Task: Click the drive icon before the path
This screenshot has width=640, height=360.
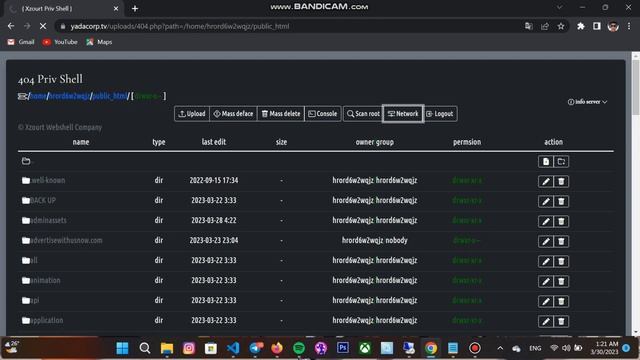Action: pyautogui.click(x=22, y=96)
